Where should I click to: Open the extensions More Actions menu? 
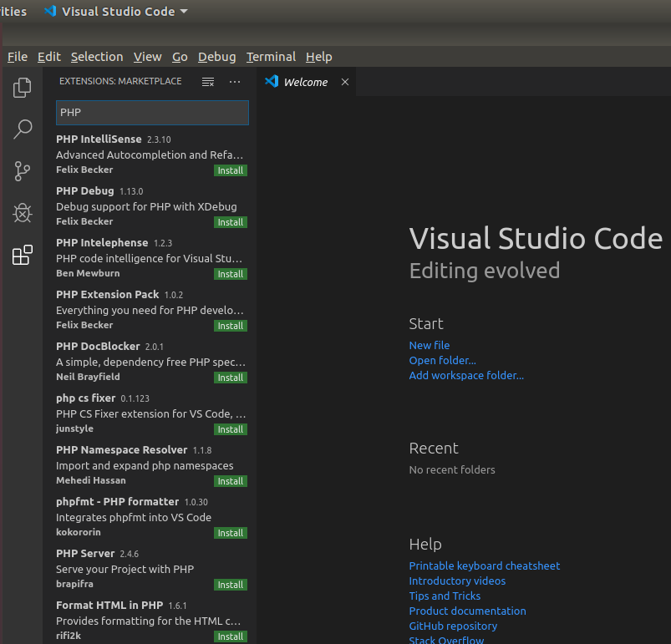[x=235, y=82]
